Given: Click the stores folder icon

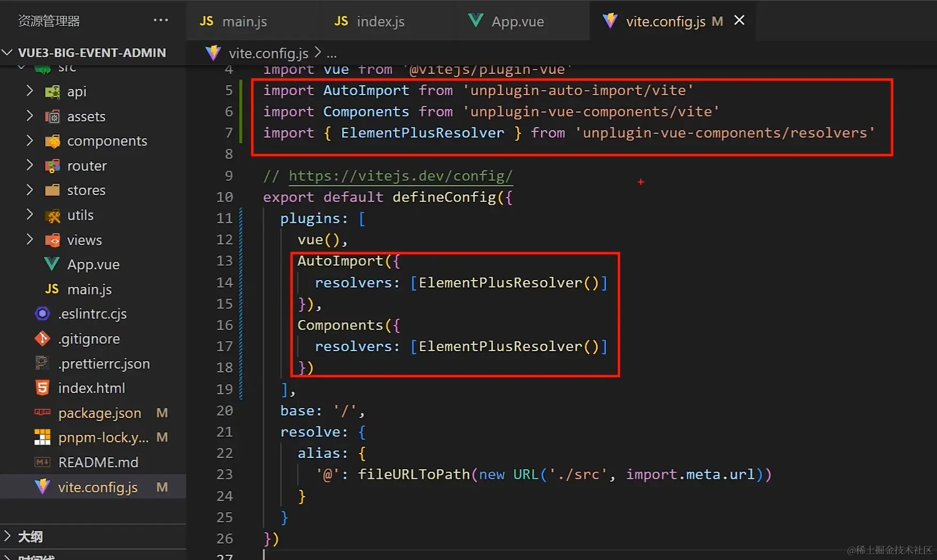Looking at the screenshot, I should [52, 190].
